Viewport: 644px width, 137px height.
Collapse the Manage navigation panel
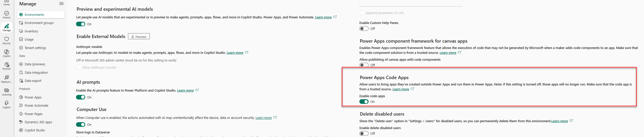coord(61,4)
